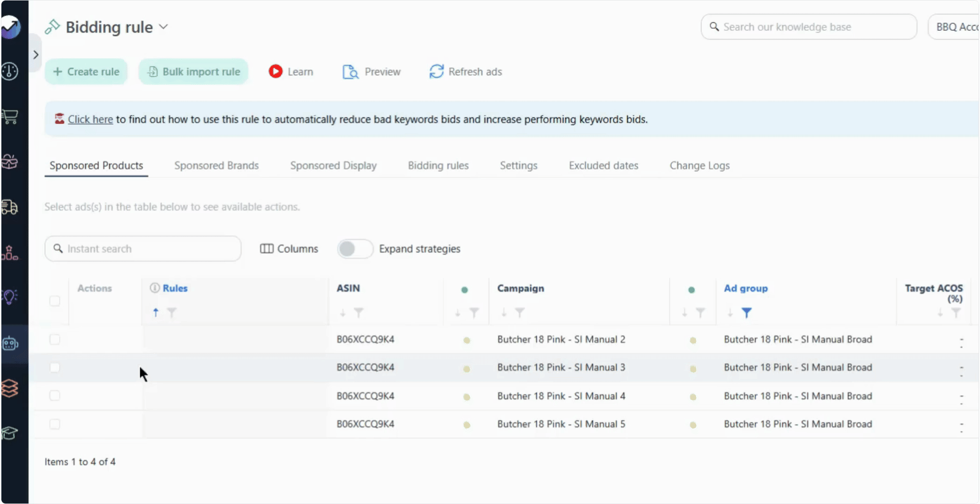
Task: Click the ASIN column filter icon
Action: coord(359,313)
